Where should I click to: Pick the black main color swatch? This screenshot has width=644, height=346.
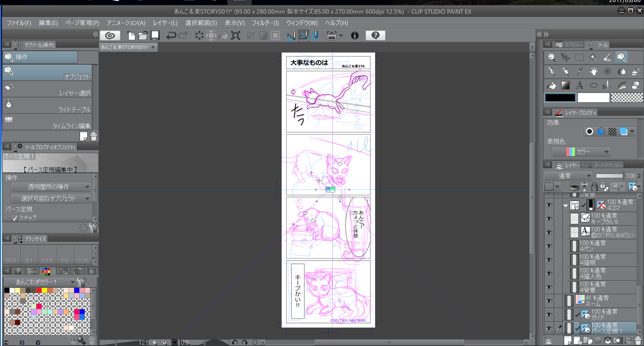[x=560, y=98]
